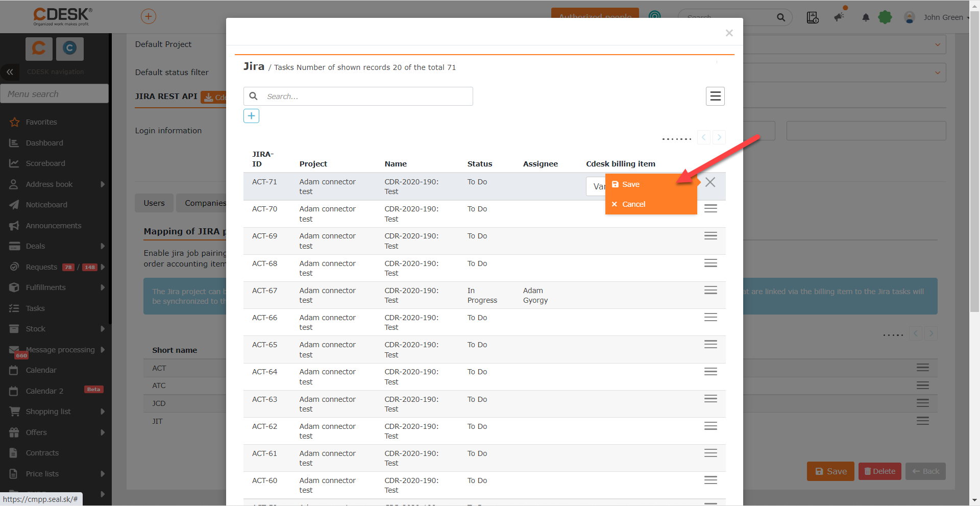Sort by the Status column header
Viewport: 980px width, 506px height.
480,164
